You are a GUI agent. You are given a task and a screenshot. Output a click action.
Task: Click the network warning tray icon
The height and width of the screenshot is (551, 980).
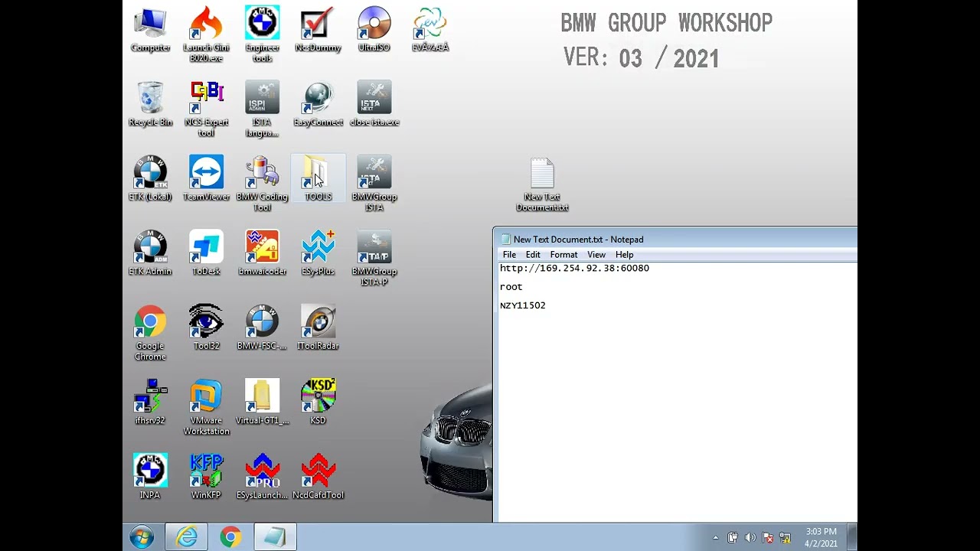click(x=786, y=538)
